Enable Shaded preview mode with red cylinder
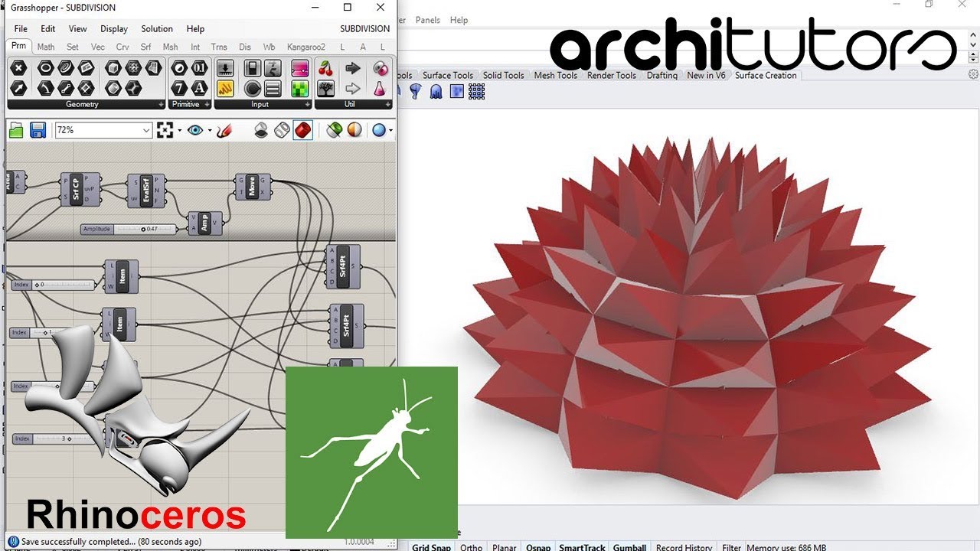The width and height of the screenshot is (980, 551). (303, 131)
